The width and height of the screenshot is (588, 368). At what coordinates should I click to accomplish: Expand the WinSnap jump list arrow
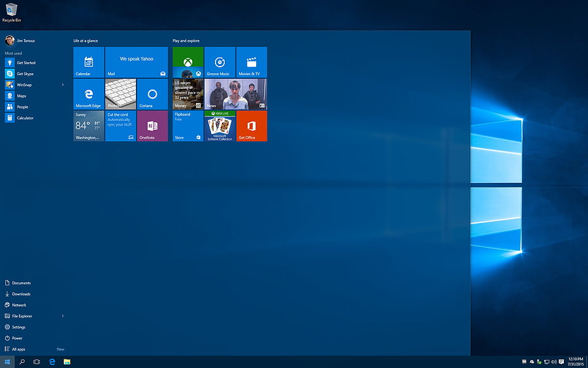click(x=63, y=85)
